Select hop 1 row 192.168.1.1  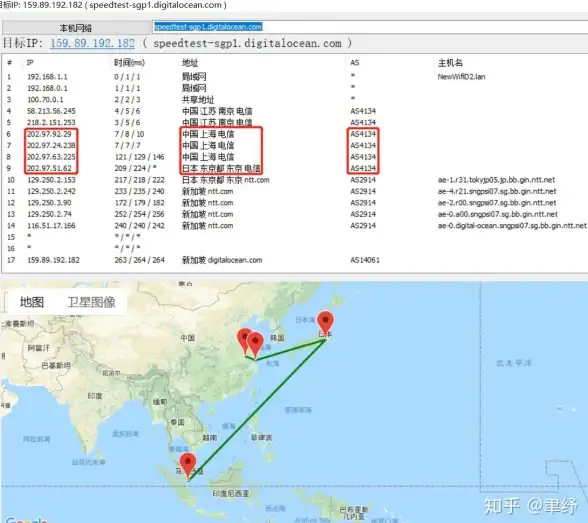click(295, 76)
